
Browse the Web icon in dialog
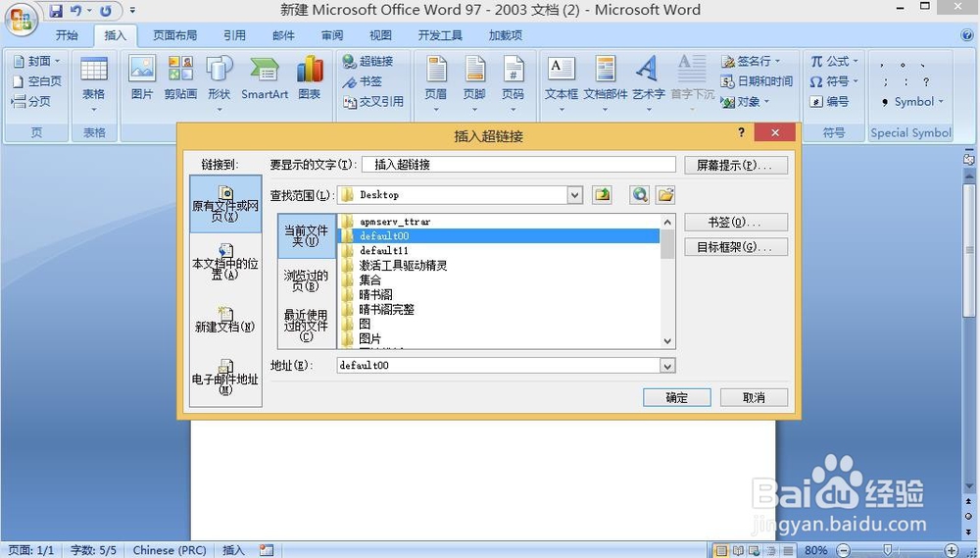(639, 194)
